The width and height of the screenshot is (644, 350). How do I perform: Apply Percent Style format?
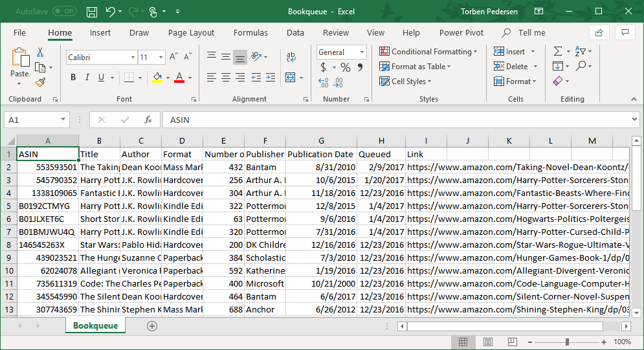coord(346,67)
